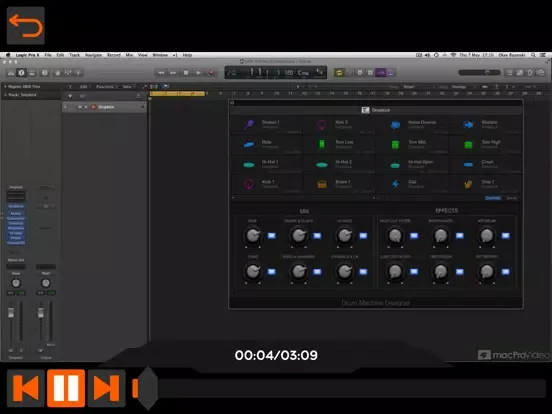Add a new track with plus button
The height and width of the screenshot is (414, 552).
coord(70,96)
